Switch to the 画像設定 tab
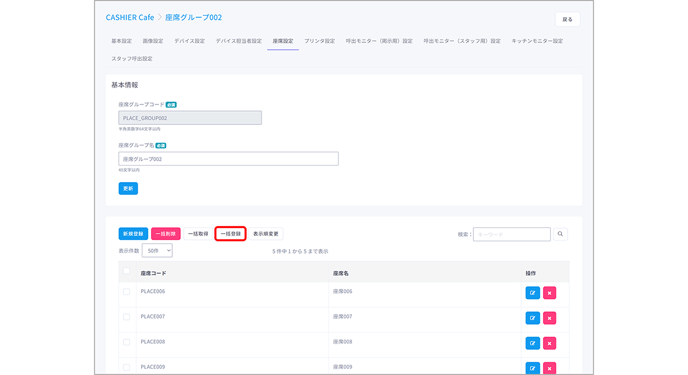688x375 pixels. [153, 41]
